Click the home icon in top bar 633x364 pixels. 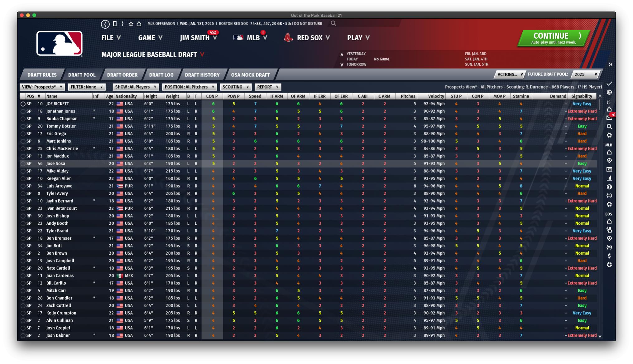pos(139,24)
